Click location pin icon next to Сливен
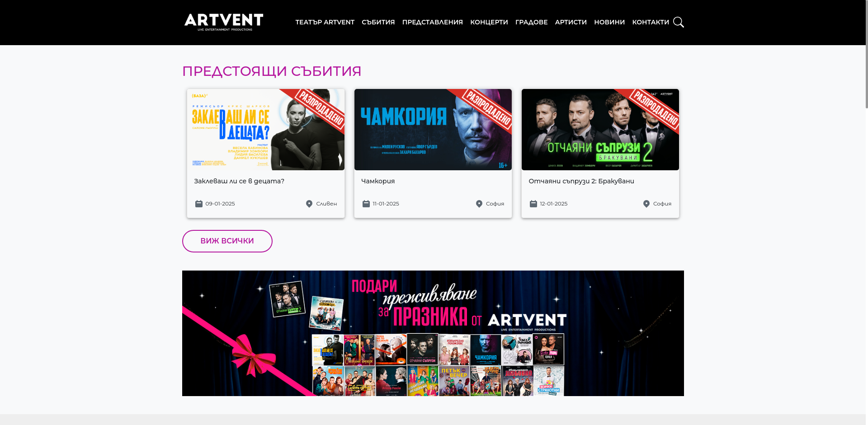Screen dimensions: 868x425 (309, 204)
